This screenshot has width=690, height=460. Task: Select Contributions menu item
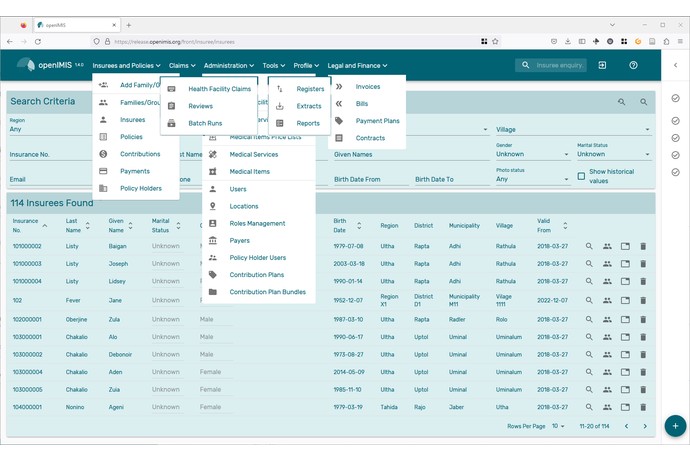tap(136, 154)
